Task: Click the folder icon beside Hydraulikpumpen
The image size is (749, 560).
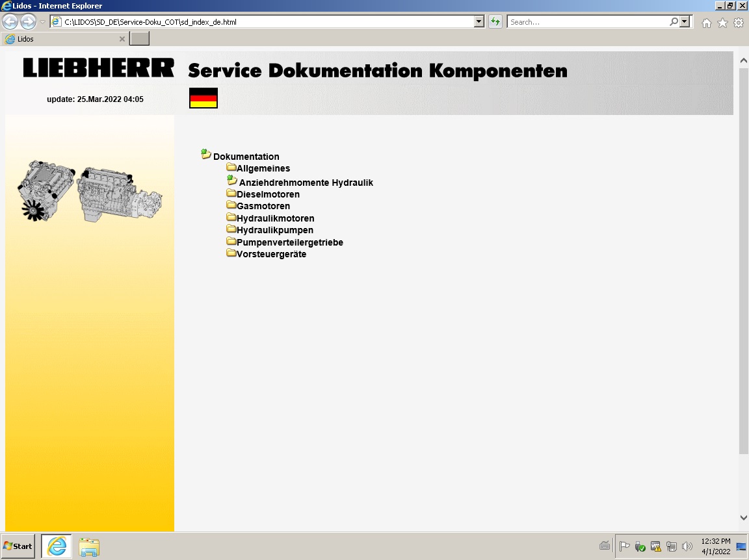Action: pyautogui.click(x=231, y=229)
